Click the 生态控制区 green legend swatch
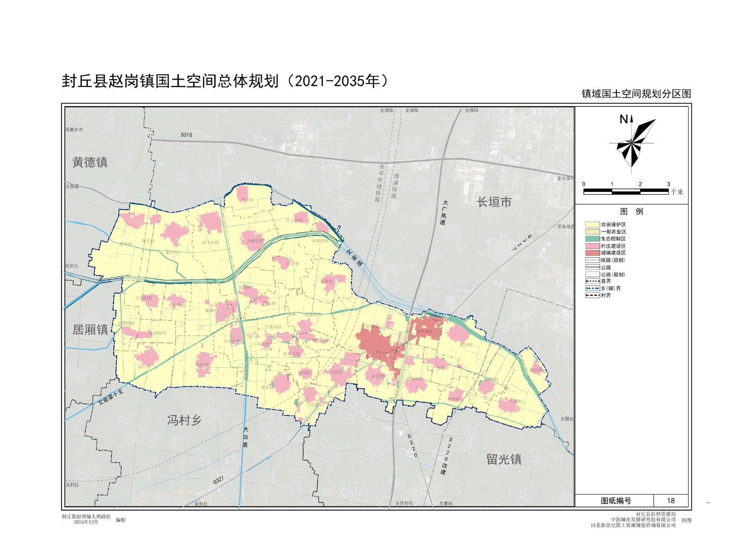This screenshot has width=756, height=535. tap(592, 239)
